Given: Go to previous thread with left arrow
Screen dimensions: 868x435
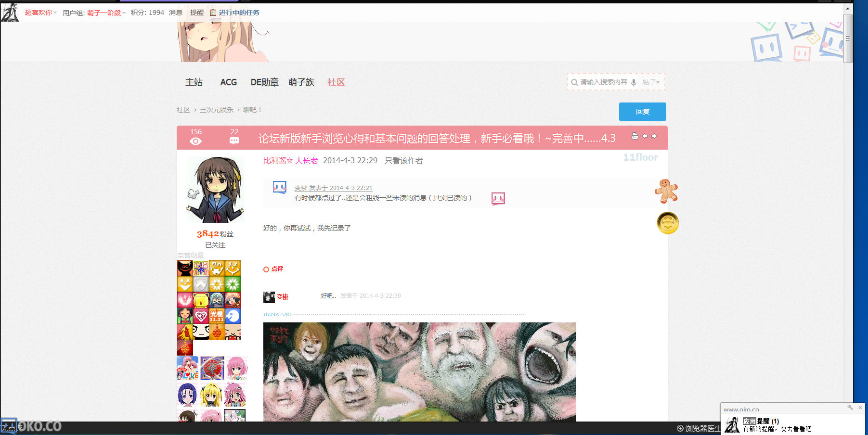Looking at the screenshot, I should point(645,136).
